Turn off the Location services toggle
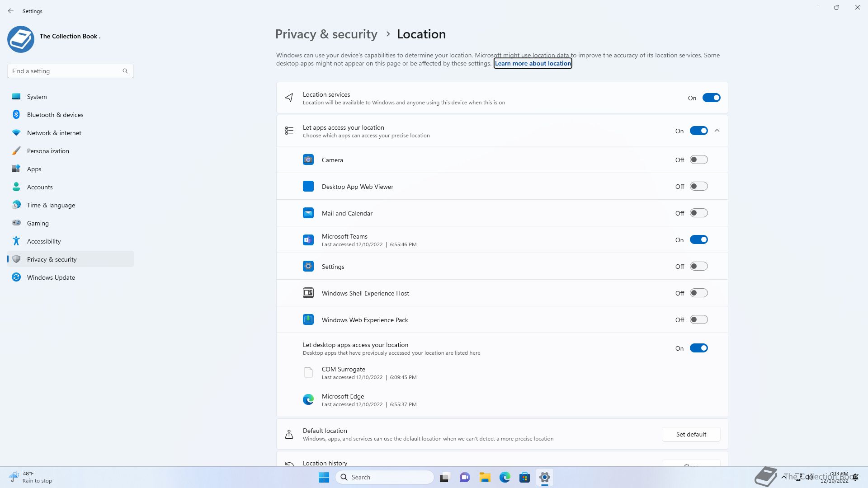 tap(711, 98)
